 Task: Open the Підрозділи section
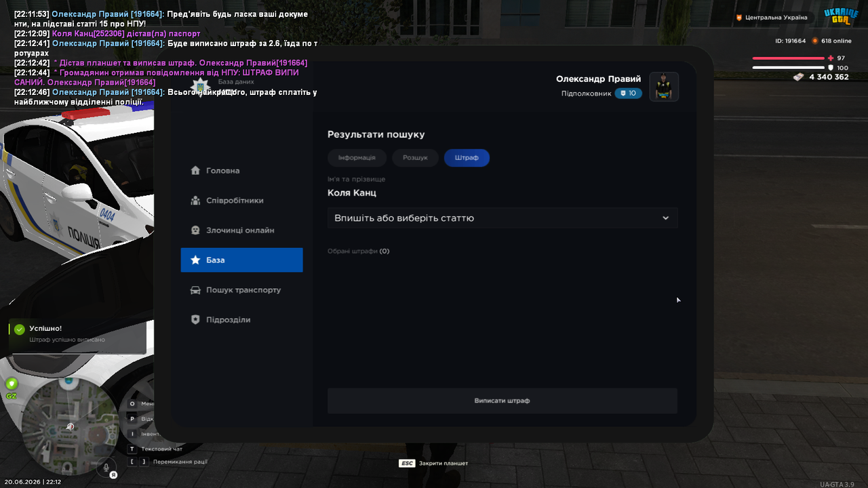(x=242, y=320)
